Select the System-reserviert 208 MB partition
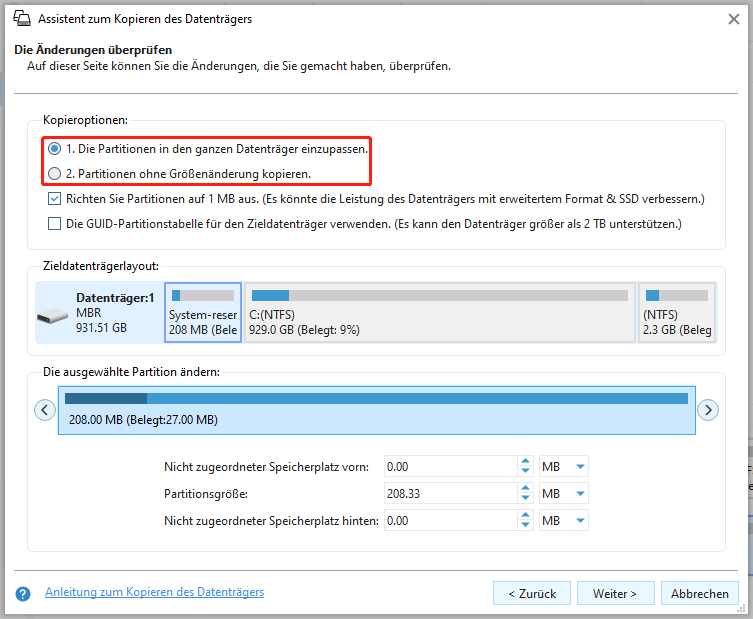 [203, 312]
